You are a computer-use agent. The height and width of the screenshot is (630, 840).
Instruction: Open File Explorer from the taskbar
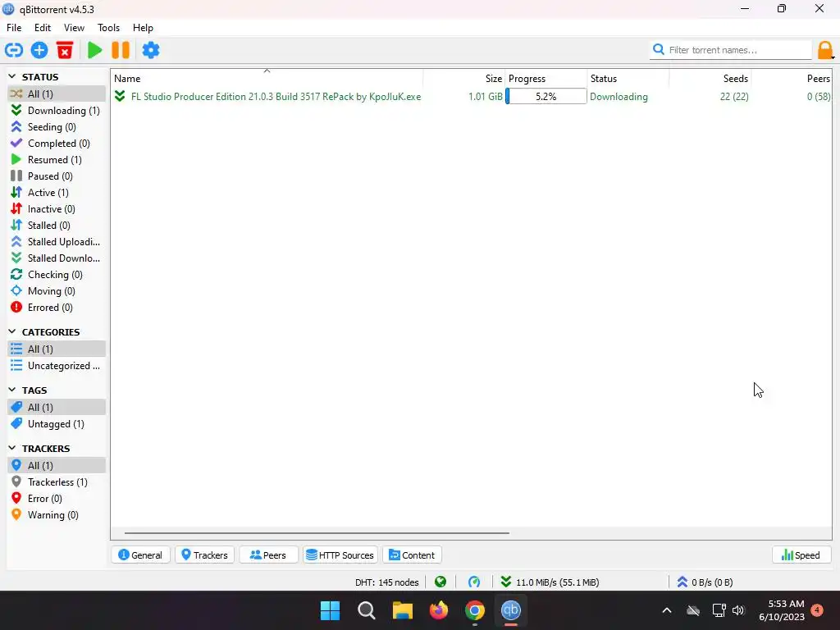[x=402, y=610]
